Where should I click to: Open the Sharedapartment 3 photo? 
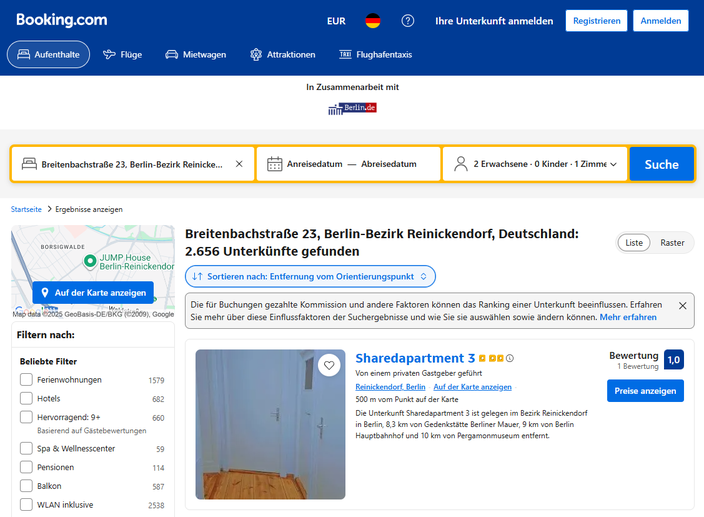tap(270, 425)
